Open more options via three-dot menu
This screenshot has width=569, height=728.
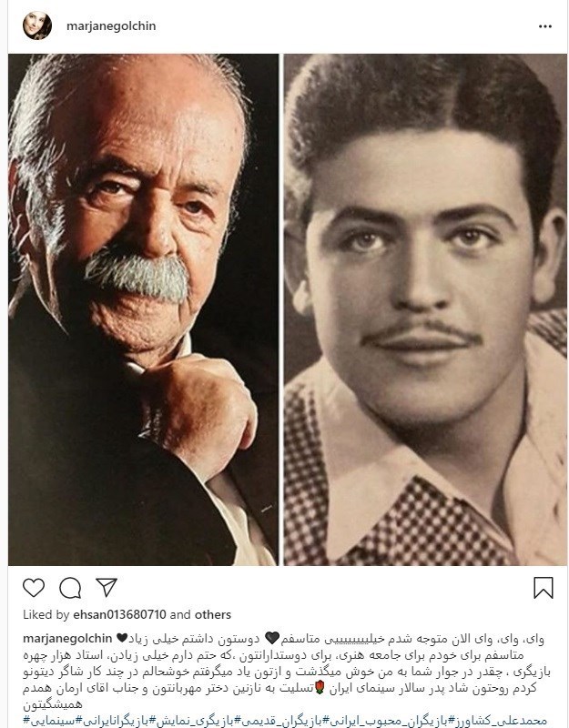[545, 26]
